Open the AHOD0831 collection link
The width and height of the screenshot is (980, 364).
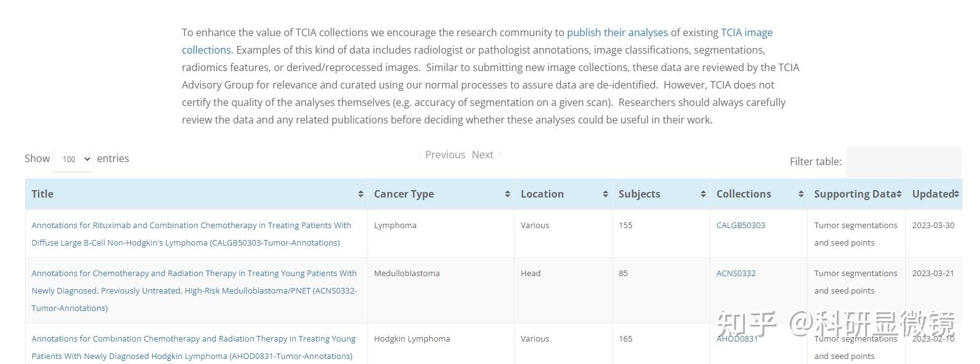(737, 338)
